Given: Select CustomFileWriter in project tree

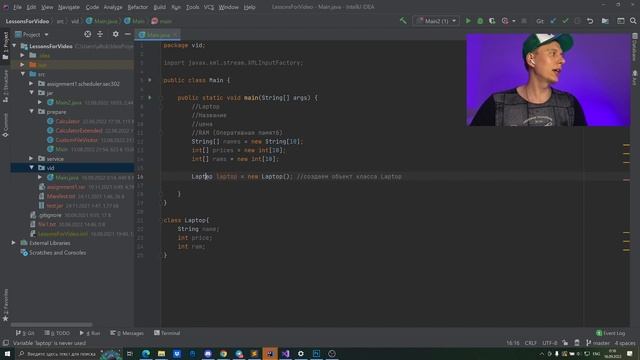Looking at the screenshot, I should tap(76, 140).
